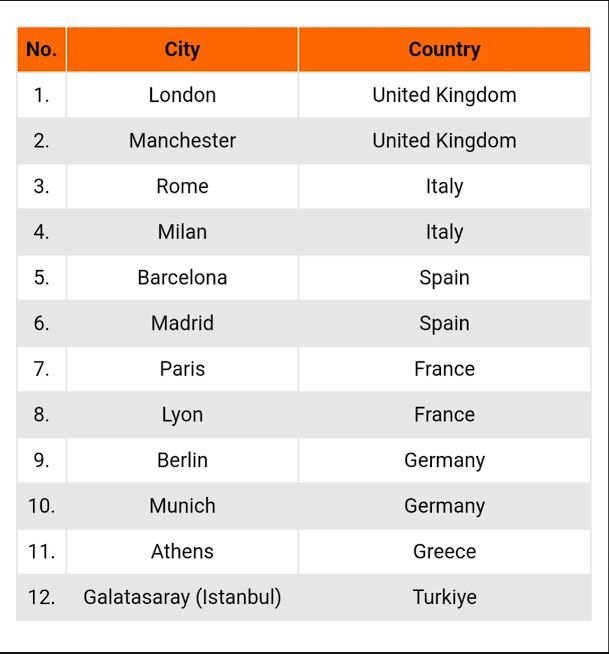Viewport: 609px width, 654px height.
Task: Click the Athens cell
Action: pos(182,552)
